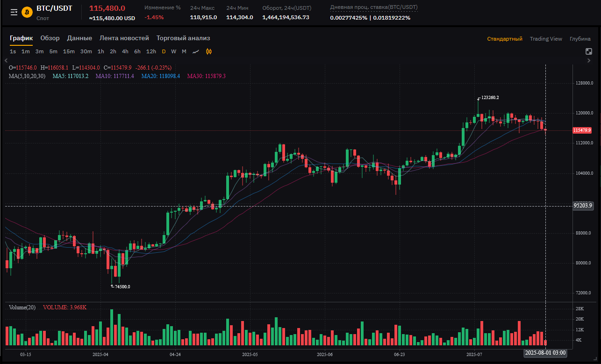This screenshot has height=364, width=601.
Task: Open the MA(5,10,20,30) indicator settings
Action: tap(27, 76)
